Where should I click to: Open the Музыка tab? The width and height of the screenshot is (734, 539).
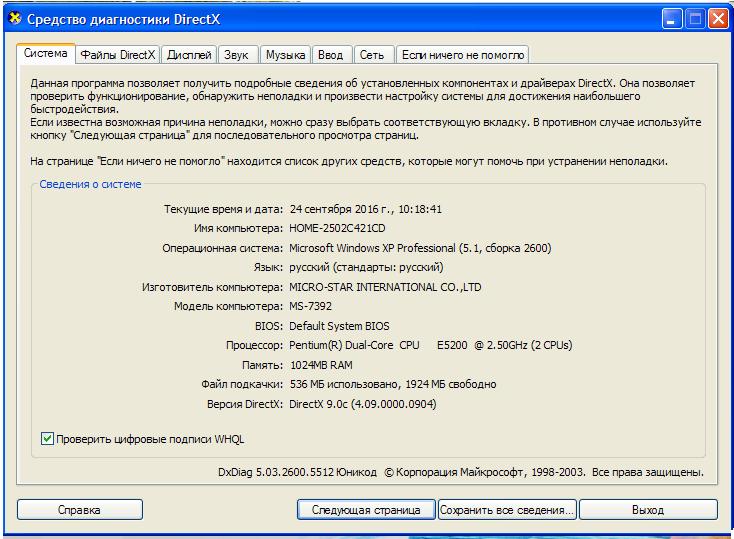285,55
